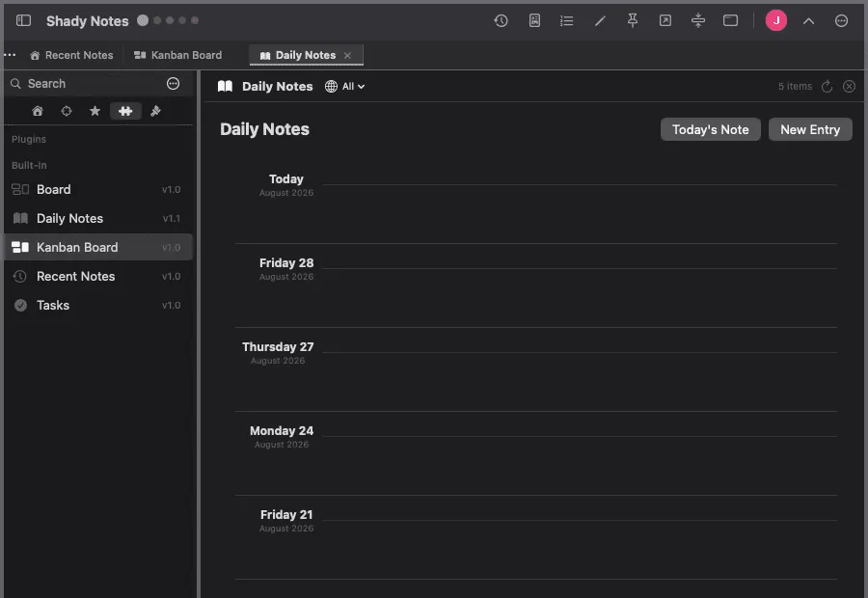This screenshot has width=868, height=598.
Task: Click the book icon in panel header
Action: click(225, 87)
